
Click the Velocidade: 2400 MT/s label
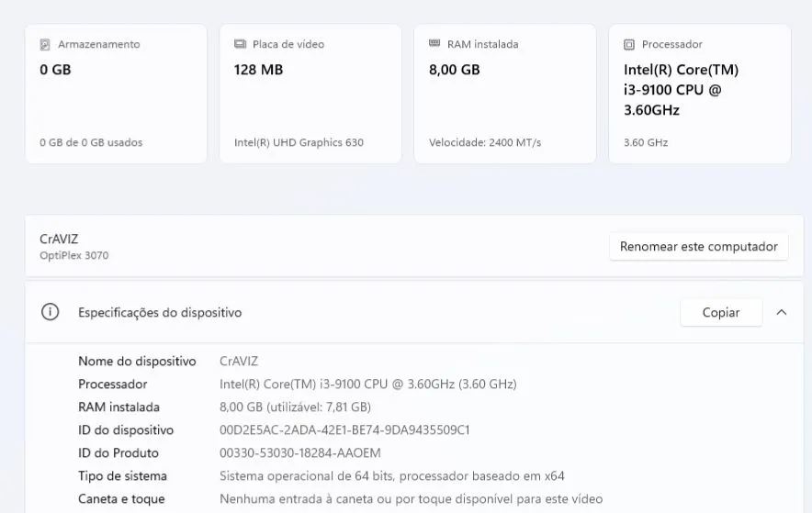[x=485, y=142]
